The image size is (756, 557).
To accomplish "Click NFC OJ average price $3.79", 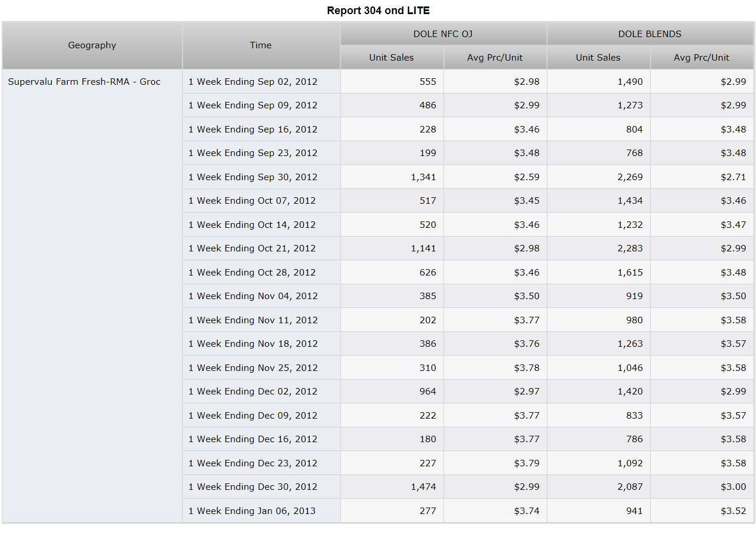I will coord(527,463).
